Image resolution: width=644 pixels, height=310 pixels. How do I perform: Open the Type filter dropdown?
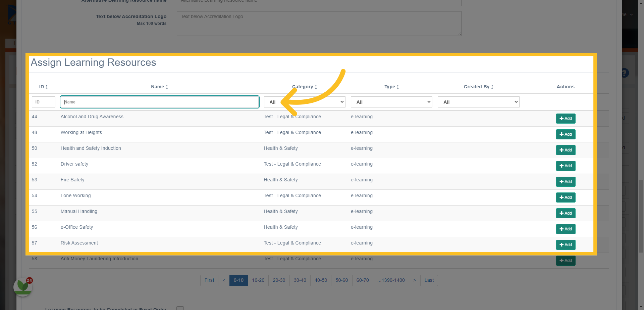click(x=391, y=102)
